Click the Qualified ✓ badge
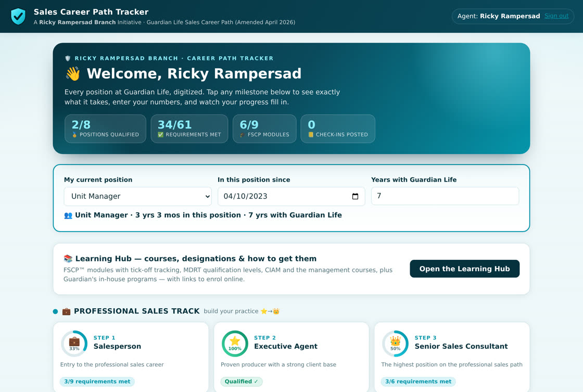This screenshot has height=392, width=583. (x=242, y=382)
